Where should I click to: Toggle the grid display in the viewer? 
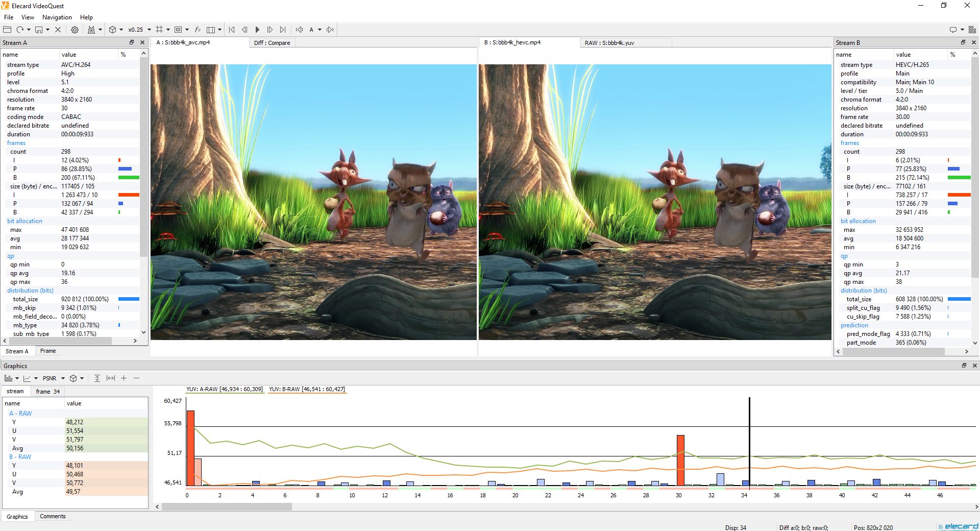tap(159, 30)
